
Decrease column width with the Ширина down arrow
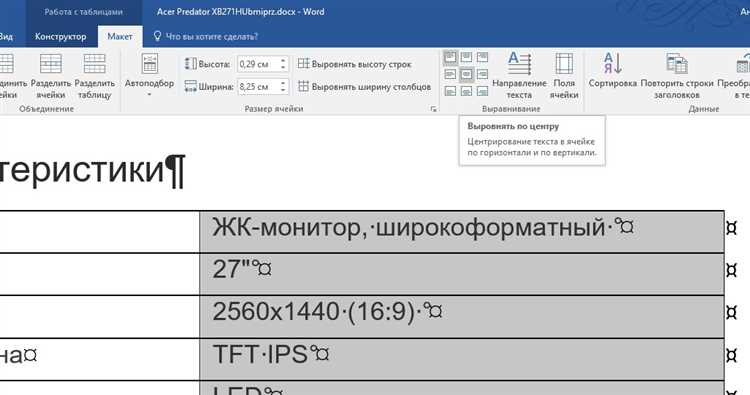(283, 90)
